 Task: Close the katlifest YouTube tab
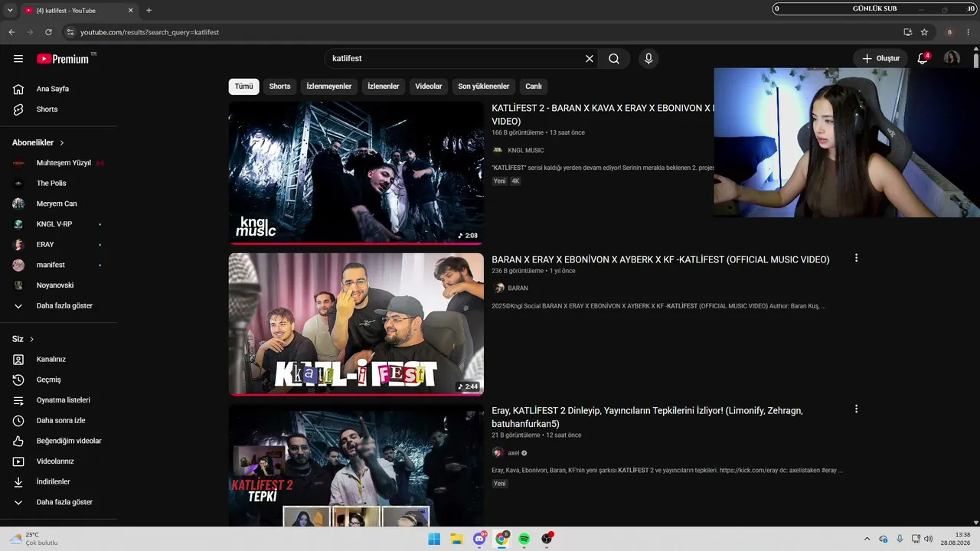[x=130, y=11]
